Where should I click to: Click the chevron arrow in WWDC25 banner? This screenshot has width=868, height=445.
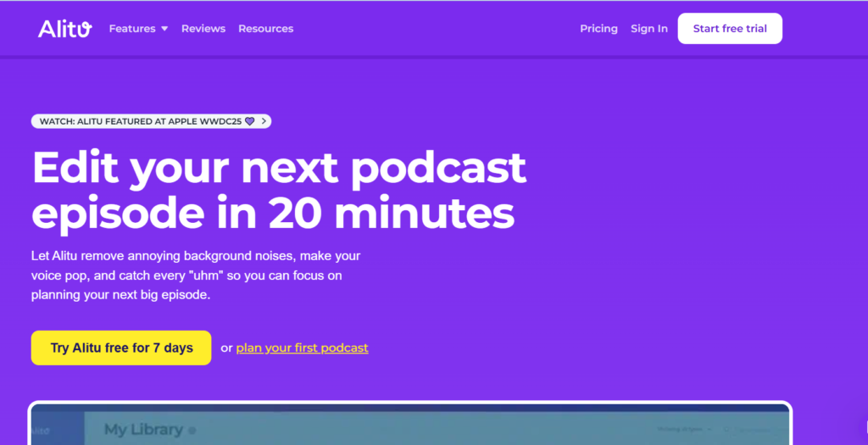click(x=264, y=120)
